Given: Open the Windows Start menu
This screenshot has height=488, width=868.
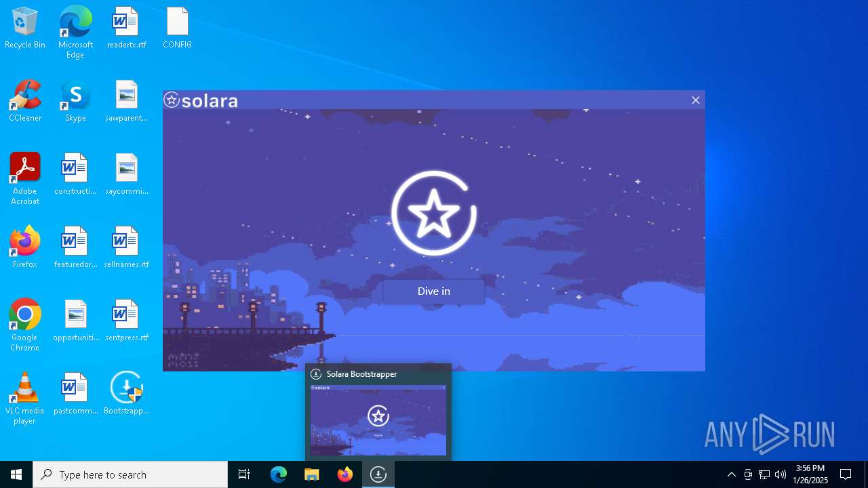Looking at the screenshot, I should (16, 474).
